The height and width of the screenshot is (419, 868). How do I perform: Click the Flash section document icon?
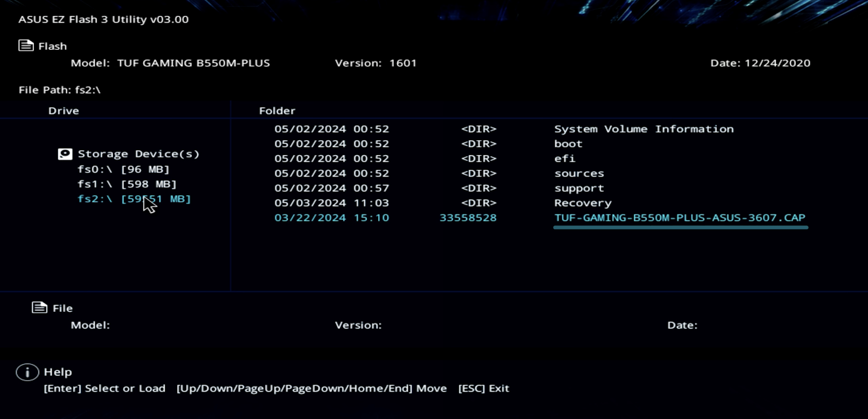point(26,45)
